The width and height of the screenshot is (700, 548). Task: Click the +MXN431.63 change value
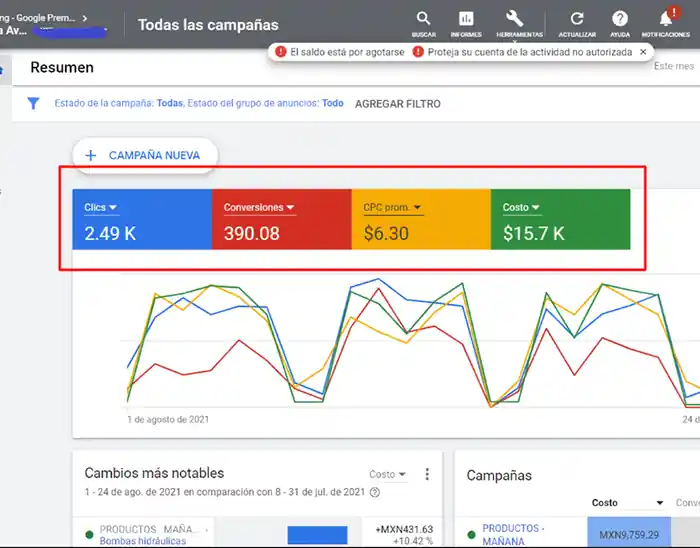(x=404, y=529)
